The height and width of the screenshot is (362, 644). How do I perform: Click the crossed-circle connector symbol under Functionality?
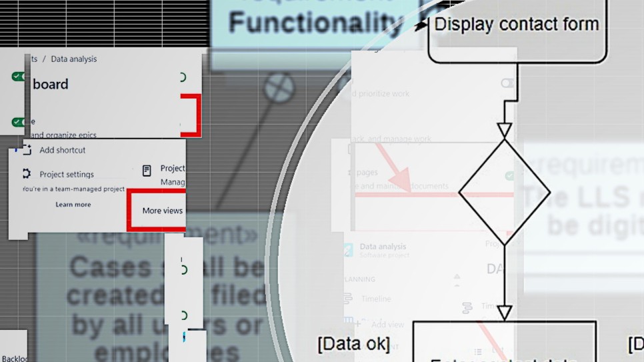click(279, 88)
